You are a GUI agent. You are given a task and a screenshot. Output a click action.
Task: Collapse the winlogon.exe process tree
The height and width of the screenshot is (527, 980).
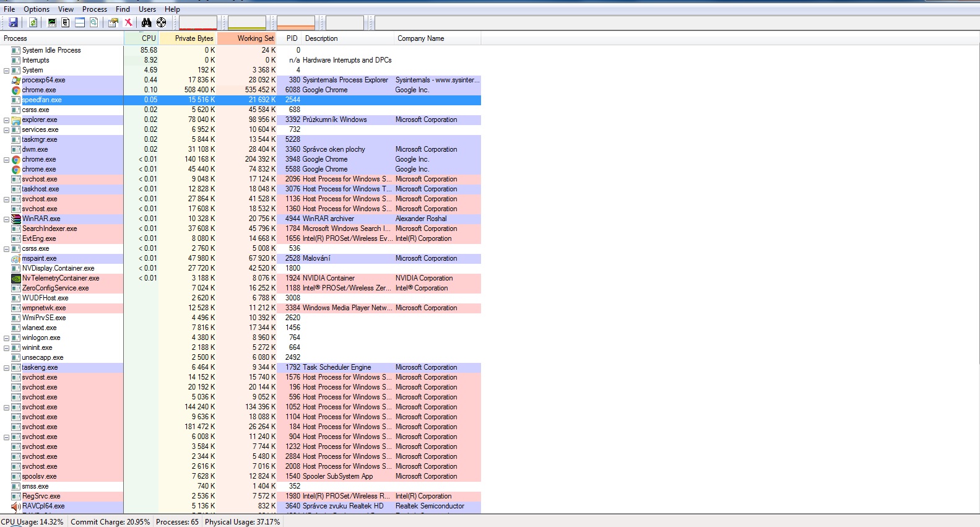coord(6,338)
